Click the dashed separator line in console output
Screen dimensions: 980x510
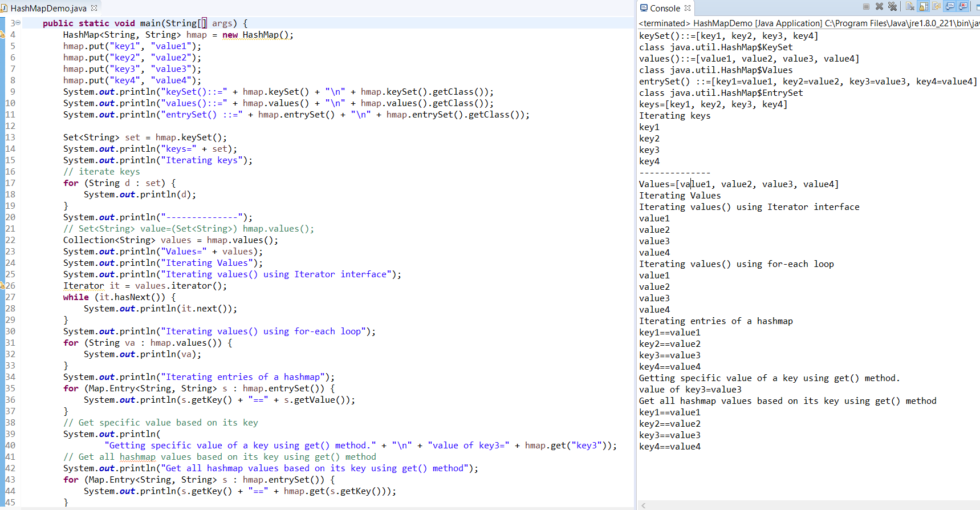pyautogui.click(x=675, y=172)
